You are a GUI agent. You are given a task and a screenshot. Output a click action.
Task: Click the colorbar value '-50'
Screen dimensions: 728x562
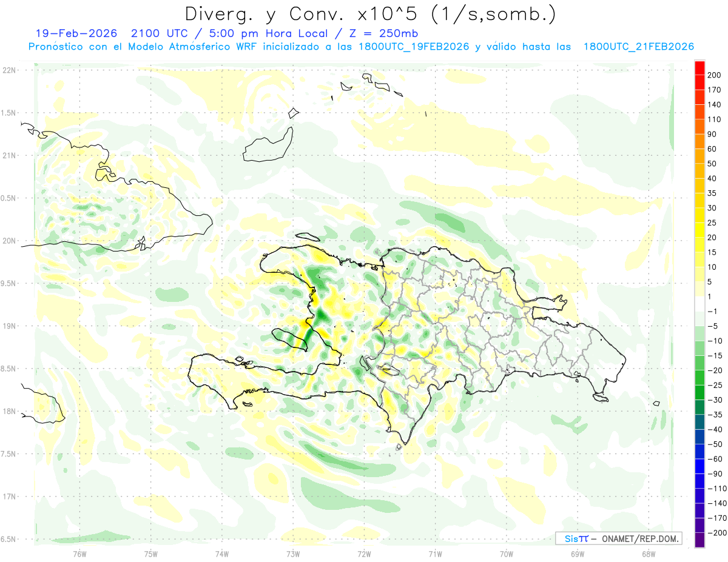(x=716, y=444)
